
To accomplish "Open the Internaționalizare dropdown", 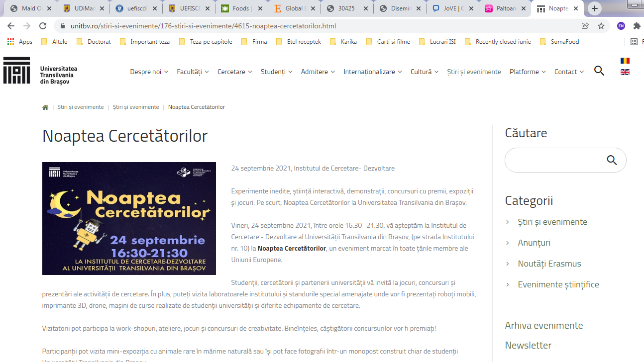I will [372, 72].
